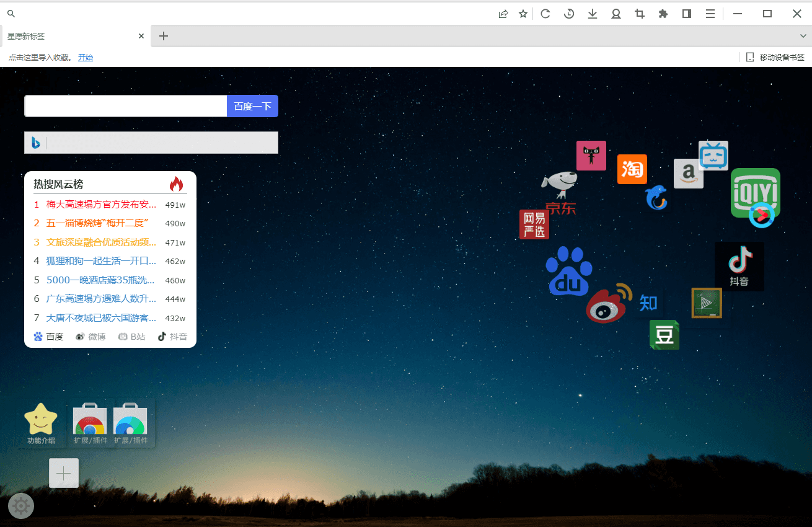Open the browser hamburger menu

[710, 14]
